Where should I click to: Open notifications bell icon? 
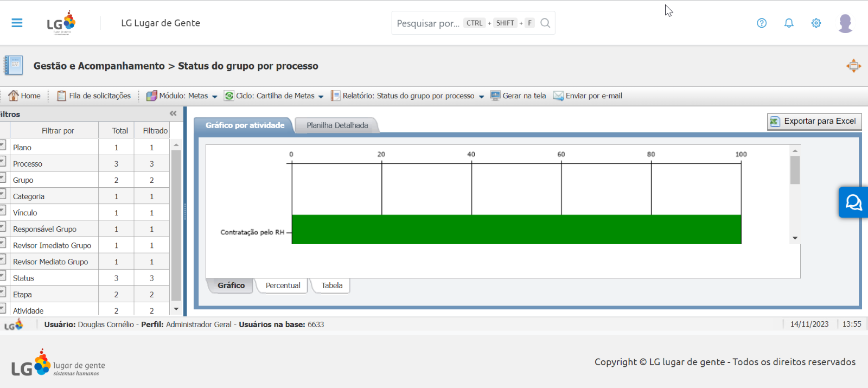tap(789, 23)
